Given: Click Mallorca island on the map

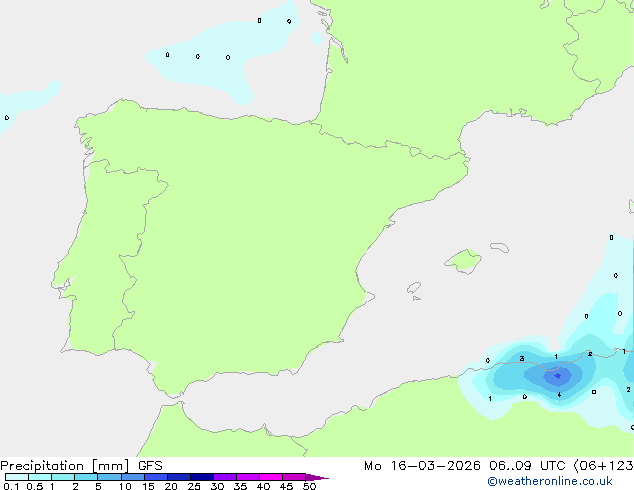Looking at the screenshot, I should (463, 261).
